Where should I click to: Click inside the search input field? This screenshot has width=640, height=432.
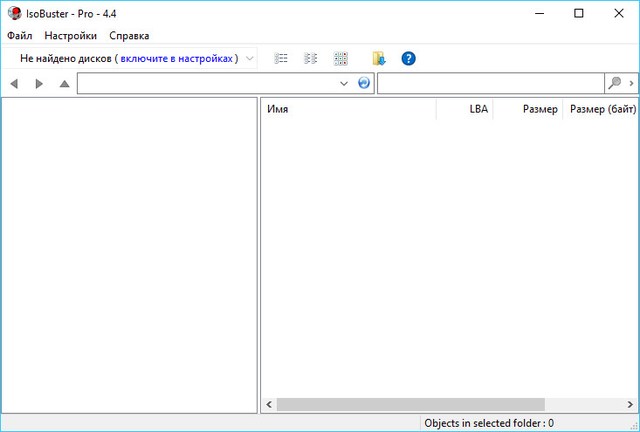pyautogui.click(x=490, y=84)
